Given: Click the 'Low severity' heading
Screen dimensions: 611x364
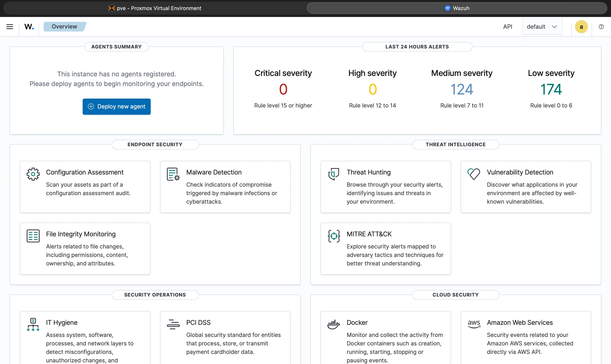Looking at the screenshot, I should 551,73.
